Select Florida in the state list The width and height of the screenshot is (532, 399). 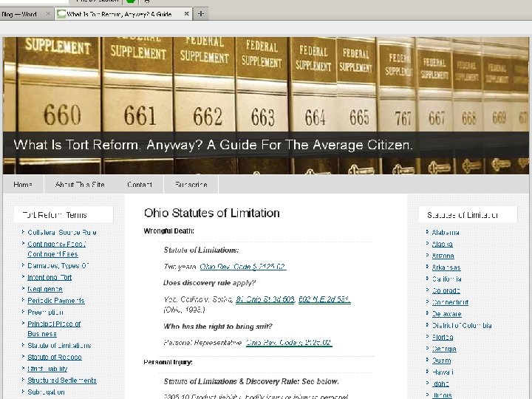pos(443,337)
